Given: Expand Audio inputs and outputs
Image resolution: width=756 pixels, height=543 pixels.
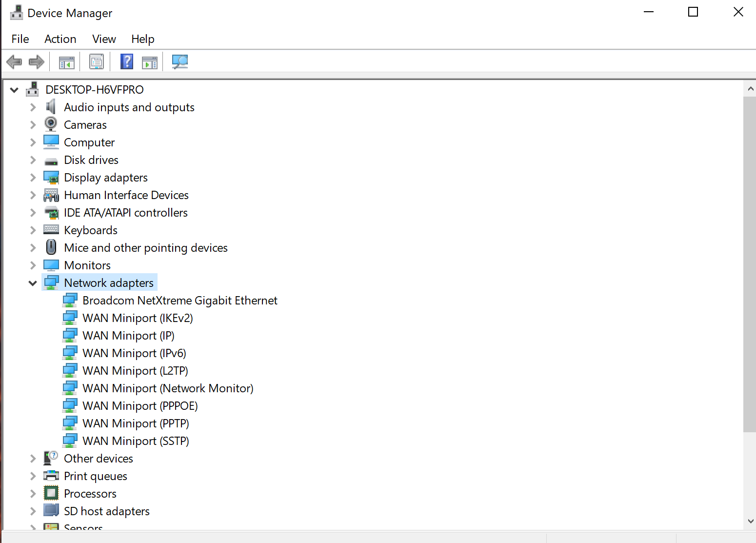Looking at the screenshot, I should pos(33,107).
